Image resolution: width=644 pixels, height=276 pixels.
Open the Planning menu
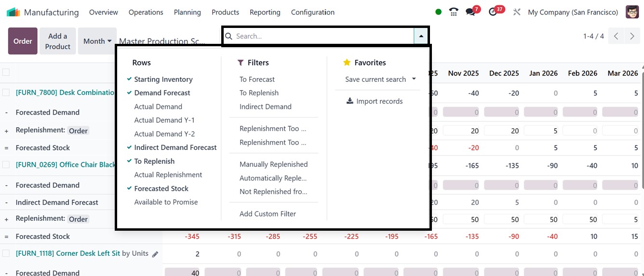coord(188,12)
